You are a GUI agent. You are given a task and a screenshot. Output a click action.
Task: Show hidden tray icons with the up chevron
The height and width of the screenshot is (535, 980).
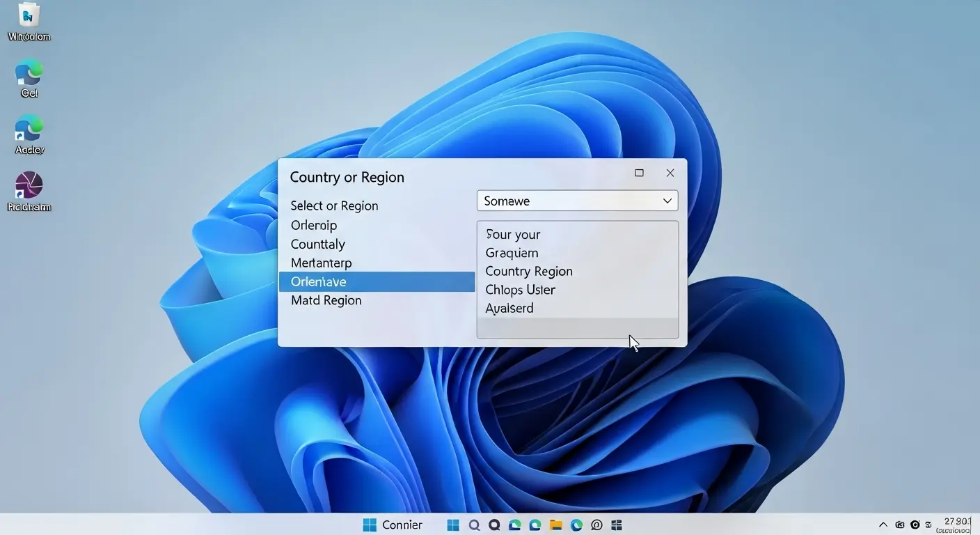[883, 525]
